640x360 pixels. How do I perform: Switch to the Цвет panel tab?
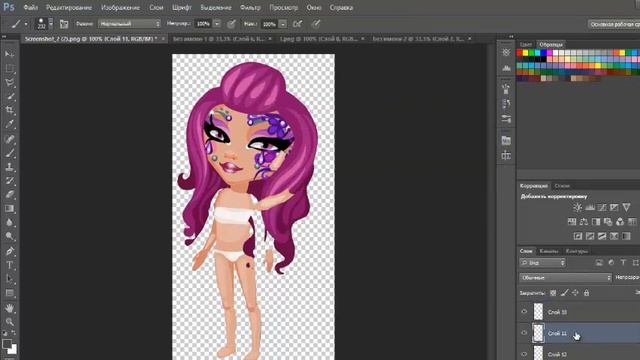[526, 44]
